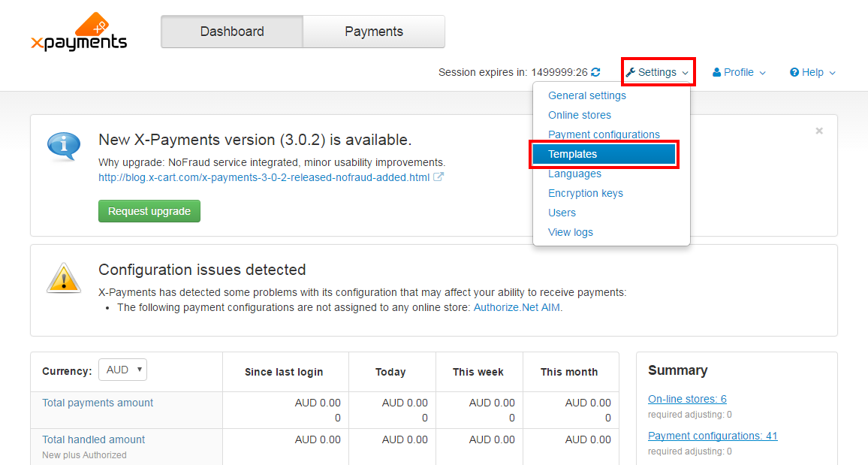Choose General settings in the menu
Screen dimensions: 868x465
click(x=586, y=95)
